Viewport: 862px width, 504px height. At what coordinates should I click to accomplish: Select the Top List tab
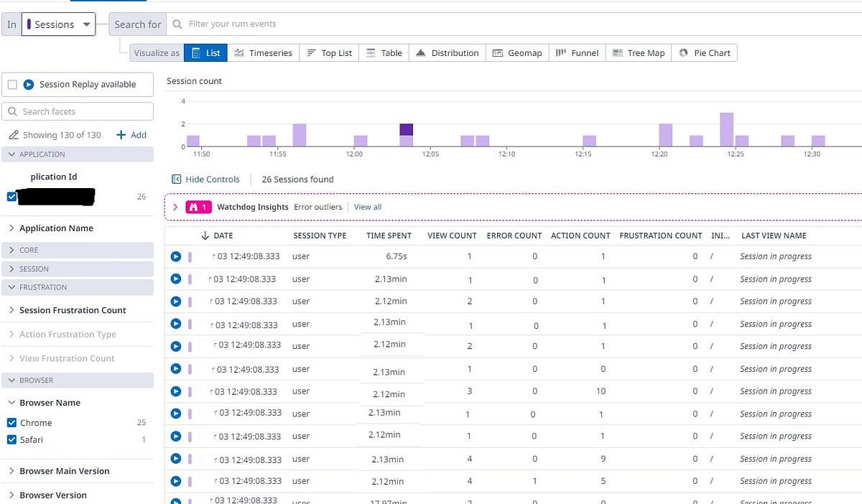[328, 52]
